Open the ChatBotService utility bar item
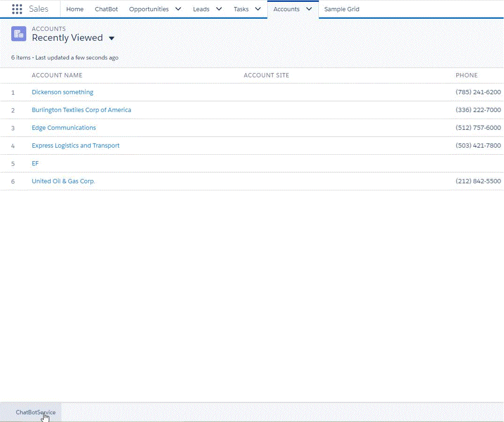Image resolution: width=504 pixels, height=422 pixels. (x=36, y=413)
